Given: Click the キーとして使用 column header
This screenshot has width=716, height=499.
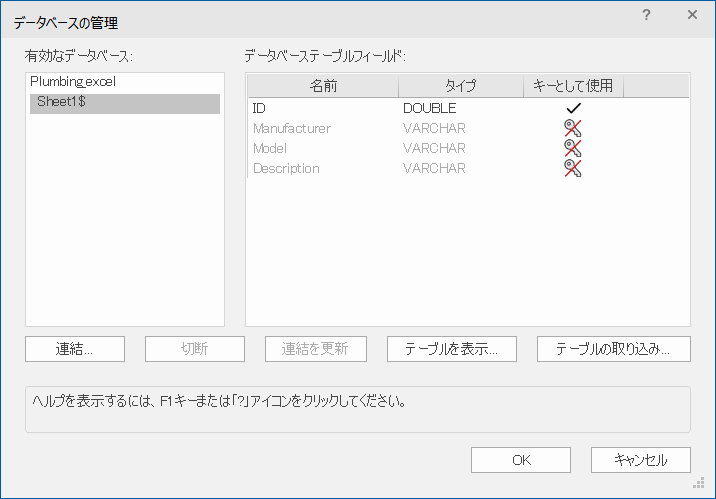Looking at the screenshot, I should point(573,86).
